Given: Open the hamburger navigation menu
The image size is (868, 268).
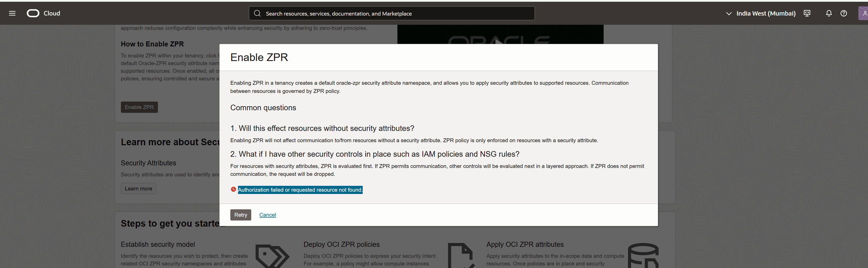Looking at the screenshot, I should click(x=12, y=14).
